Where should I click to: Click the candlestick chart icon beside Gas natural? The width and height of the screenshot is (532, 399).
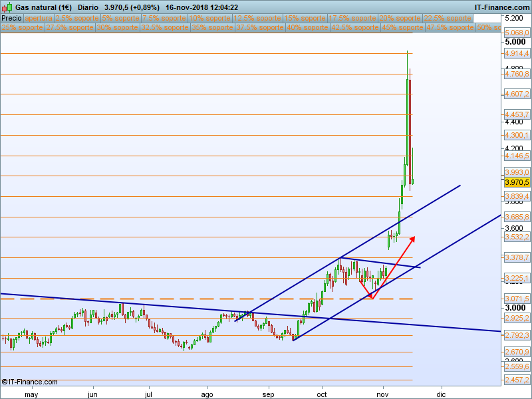tap(7, 7)
